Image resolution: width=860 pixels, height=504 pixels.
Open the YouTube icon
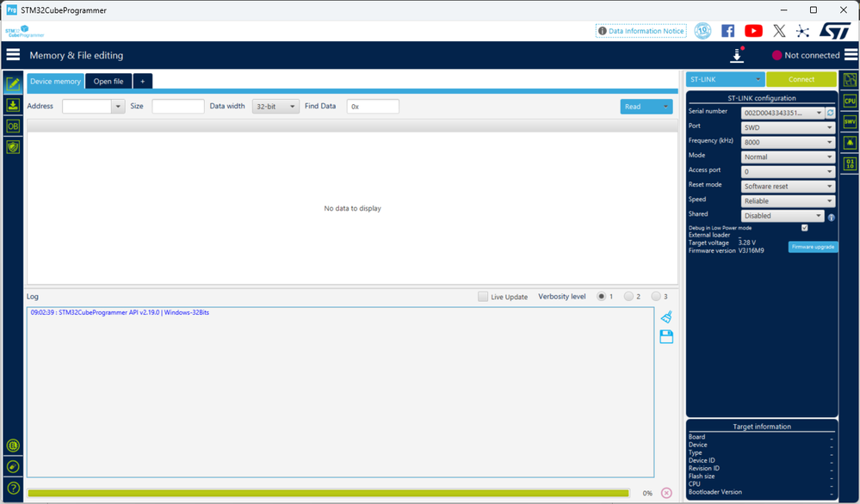753,31
